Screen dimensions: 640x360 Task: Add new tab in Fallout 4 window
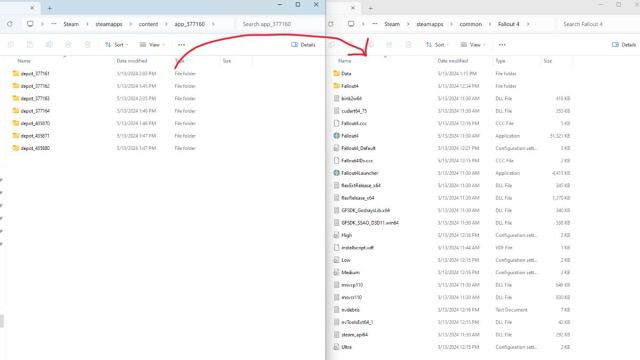coord(370,8)
